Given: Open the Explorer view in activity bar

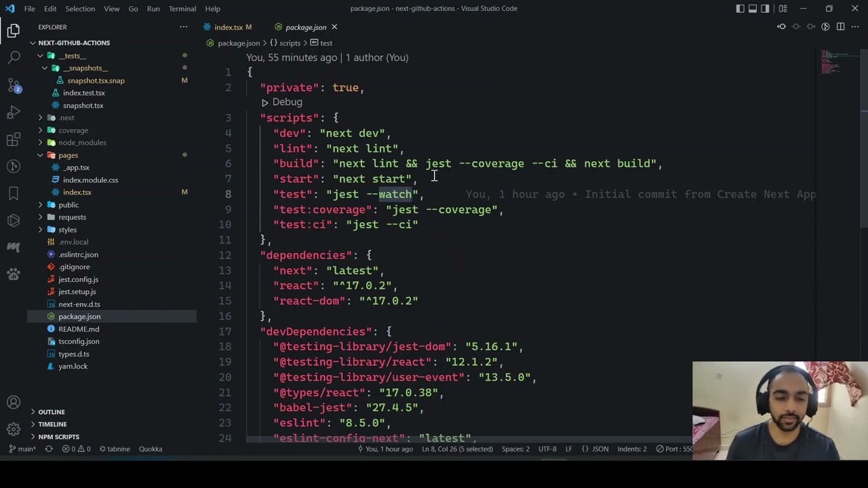Looking at the screenshot, I should pos(14,30).
